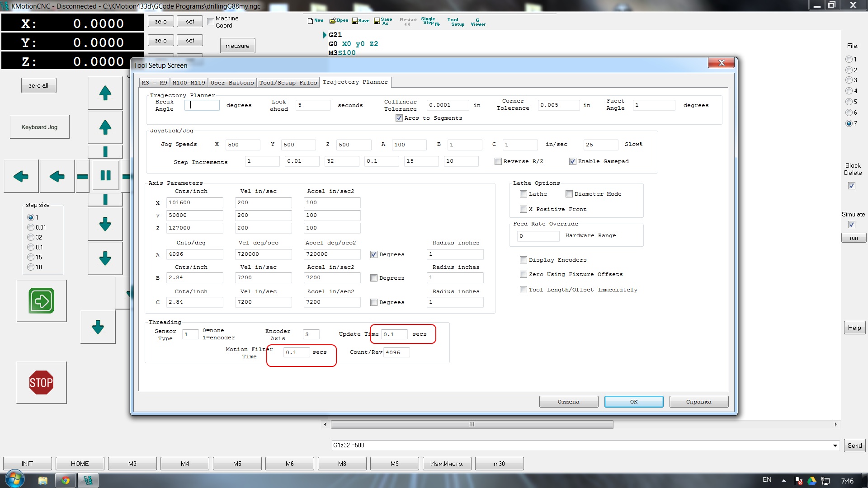Expand the MDI command dropdown arrow

[835, 446]
